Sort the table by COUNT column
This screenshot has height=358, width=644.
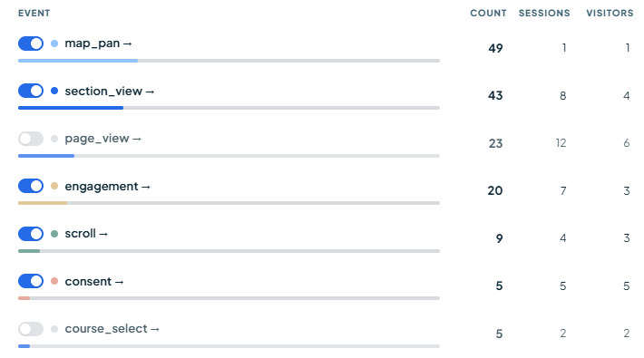(x=488, y=13)
